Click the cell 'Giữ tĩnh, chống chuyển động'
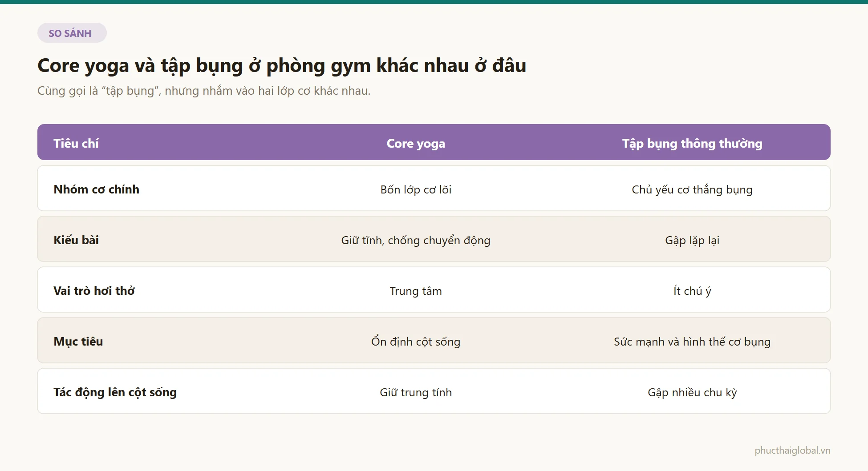 [x=416, y=240]
